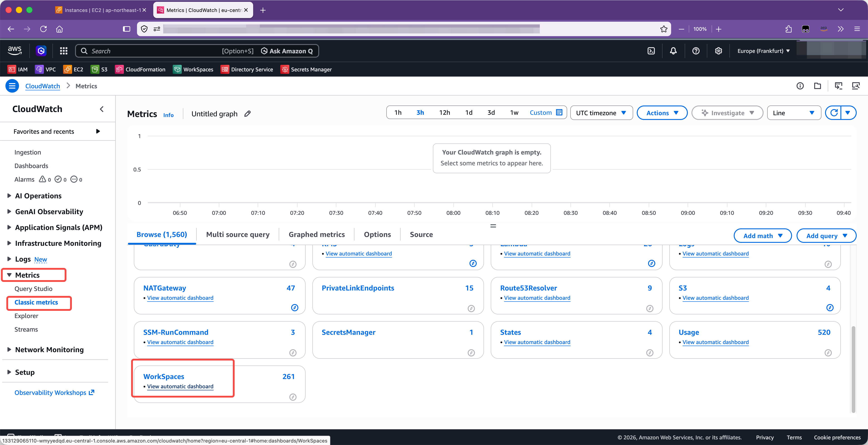Select the 1d time range
The height and width of the screenshot is (445, 868).
click(469, 112)
